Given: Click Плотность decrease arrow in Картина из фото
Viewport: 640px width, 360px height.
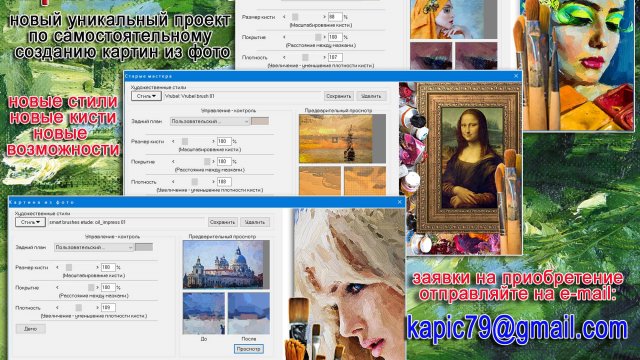Looking at the screenshot, I should [x=58, y=308].
